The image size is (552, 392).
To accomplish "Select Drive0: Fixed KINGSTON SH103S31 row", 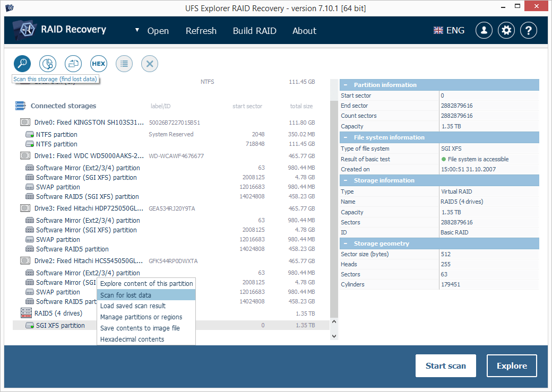I will (171, 123).
